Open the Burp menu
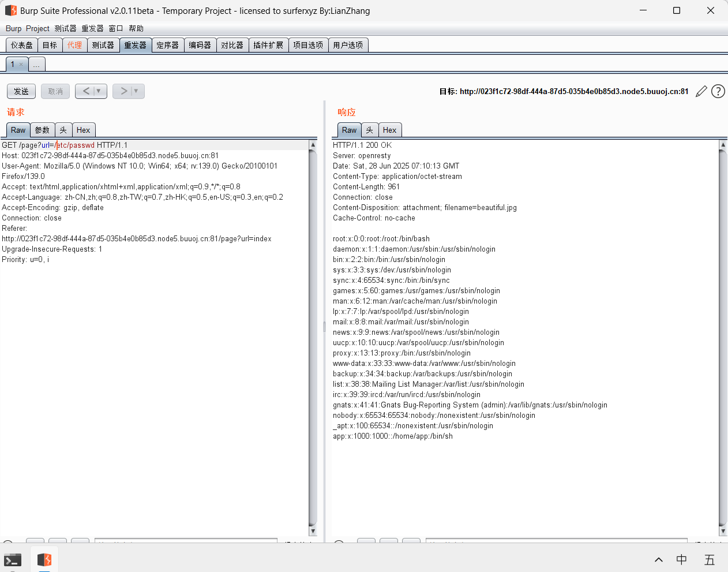 click(x=13, y=28)
